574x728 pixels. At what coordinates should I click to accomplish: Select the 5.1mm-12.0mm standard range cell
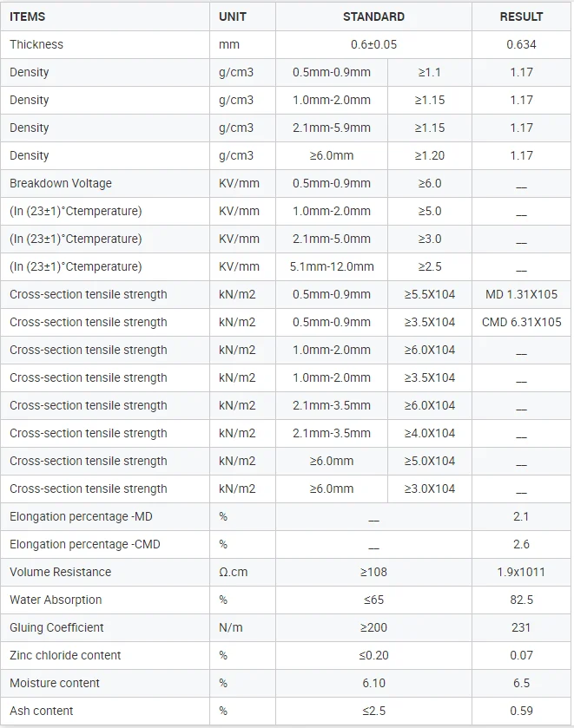click(x=332, y=266)
